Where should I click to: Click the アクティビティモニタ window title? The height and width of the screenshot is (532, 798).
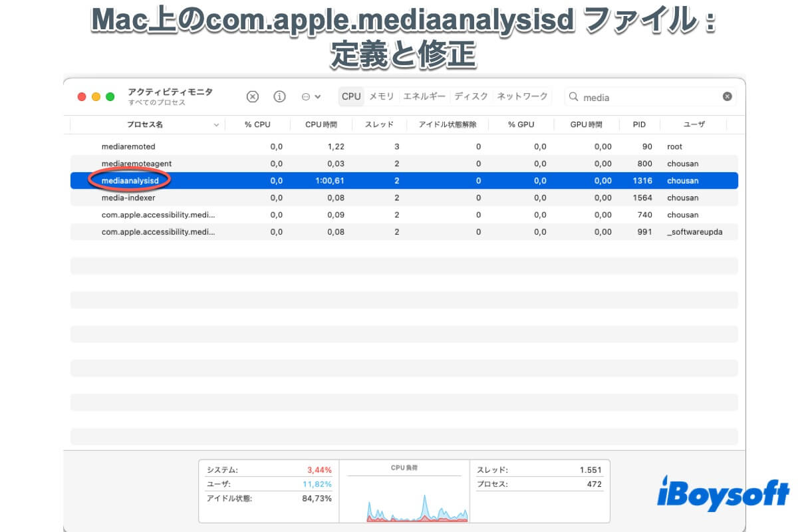click(x=170, y=92)
